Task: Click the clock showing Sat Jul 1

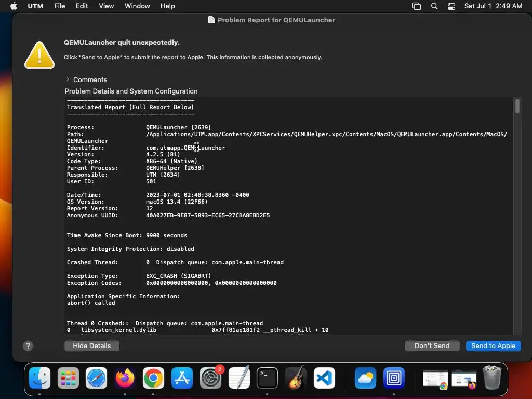Action: (493, 6)
